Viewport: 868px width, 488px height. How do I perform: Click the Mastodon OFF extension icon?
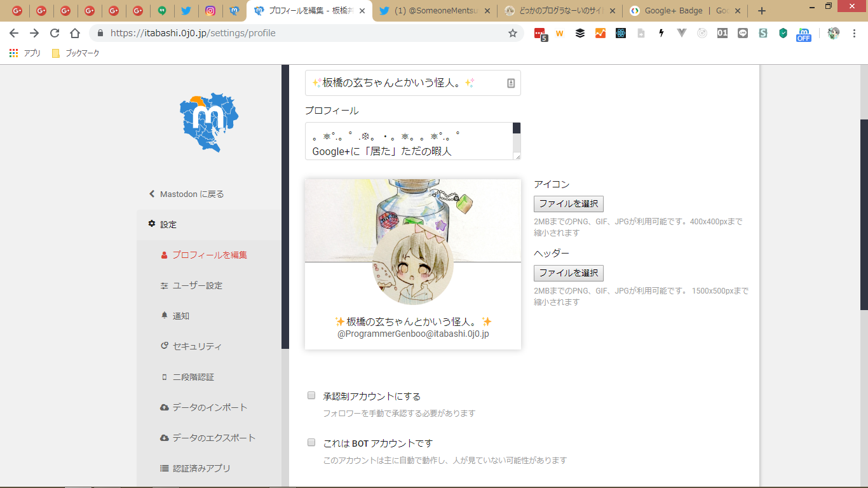click(804, 34)
